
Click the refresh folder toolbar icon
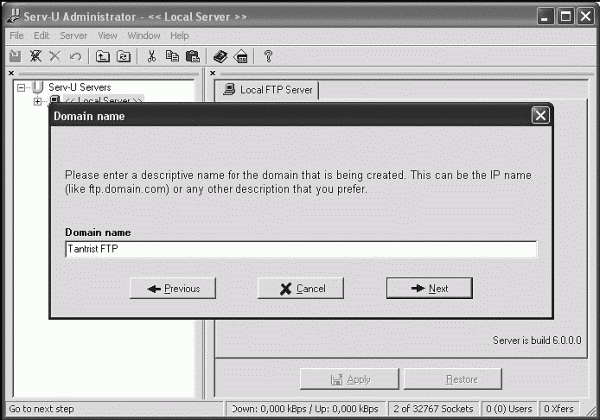(x=123, y=57)
